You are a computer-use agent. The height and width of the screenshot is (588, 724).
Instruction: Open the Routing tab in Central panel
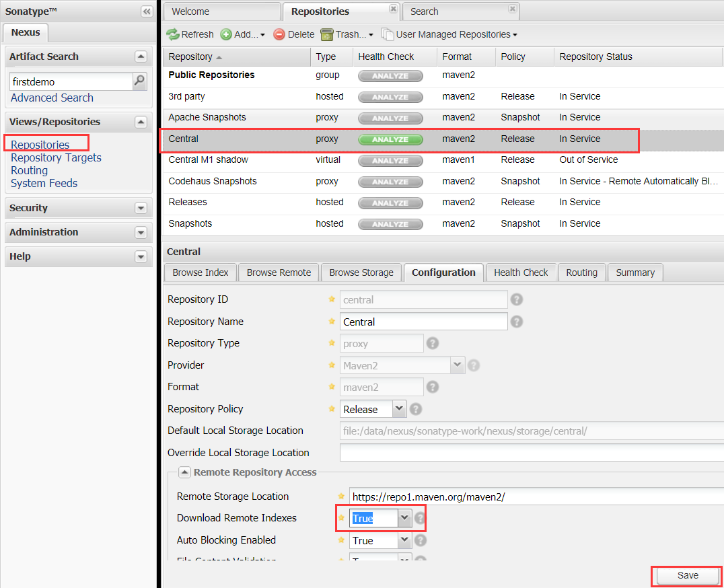[x=582, y=272]
